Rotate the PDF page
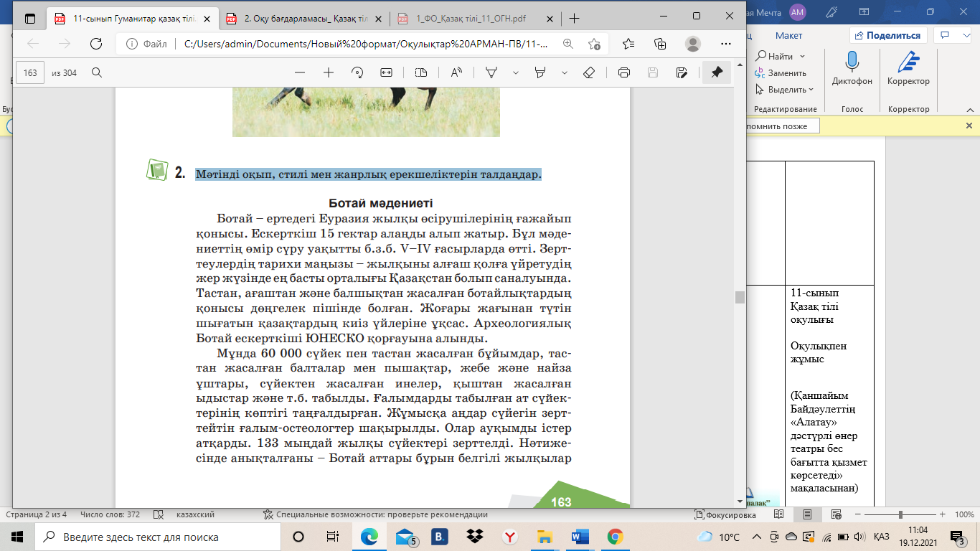 (x=357, y=72)
